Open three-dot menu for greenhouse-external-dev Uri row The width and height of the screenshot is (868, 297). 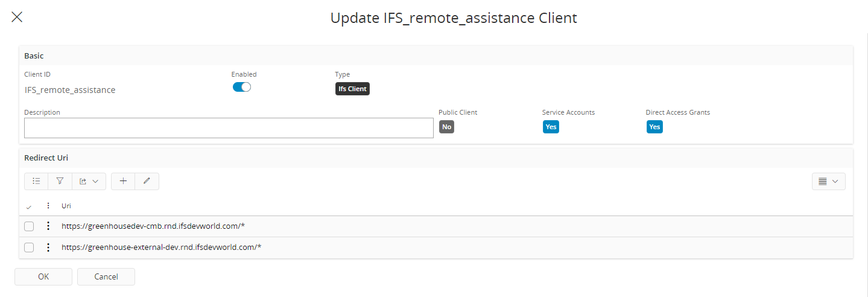(x=48, y=247)
